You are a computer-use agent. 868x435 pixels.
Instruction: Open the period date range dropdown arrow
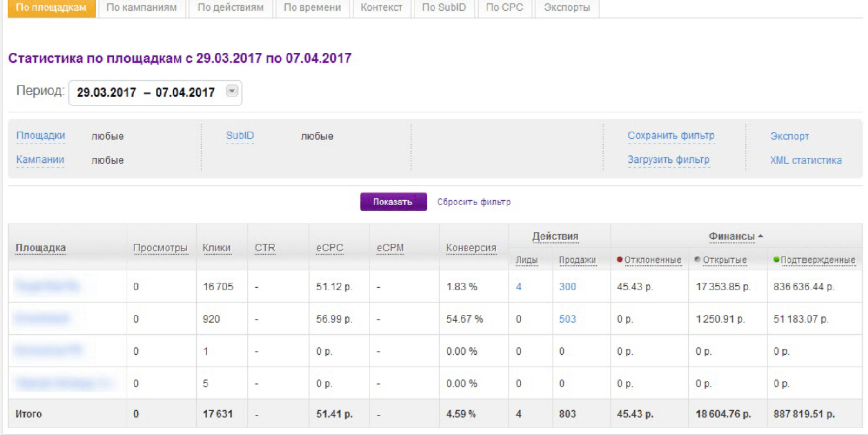232,91
